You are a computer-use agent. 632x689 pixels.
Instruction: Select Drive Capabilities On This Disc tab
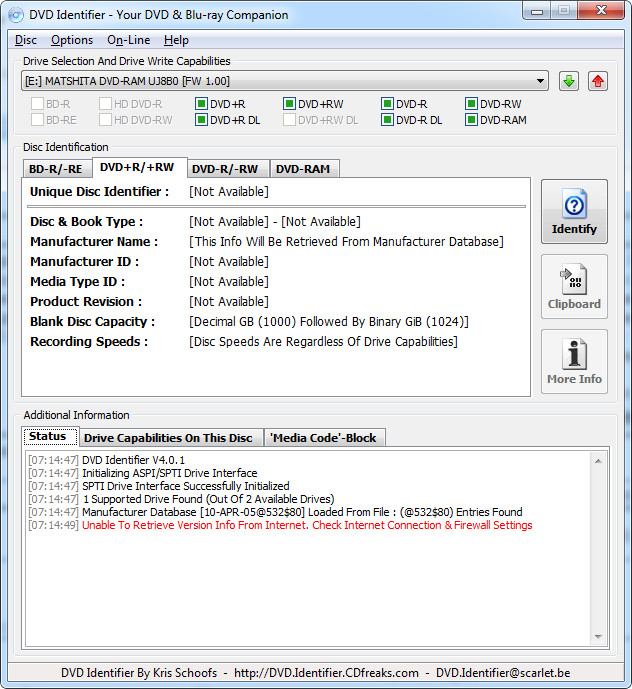coord(168,438)
